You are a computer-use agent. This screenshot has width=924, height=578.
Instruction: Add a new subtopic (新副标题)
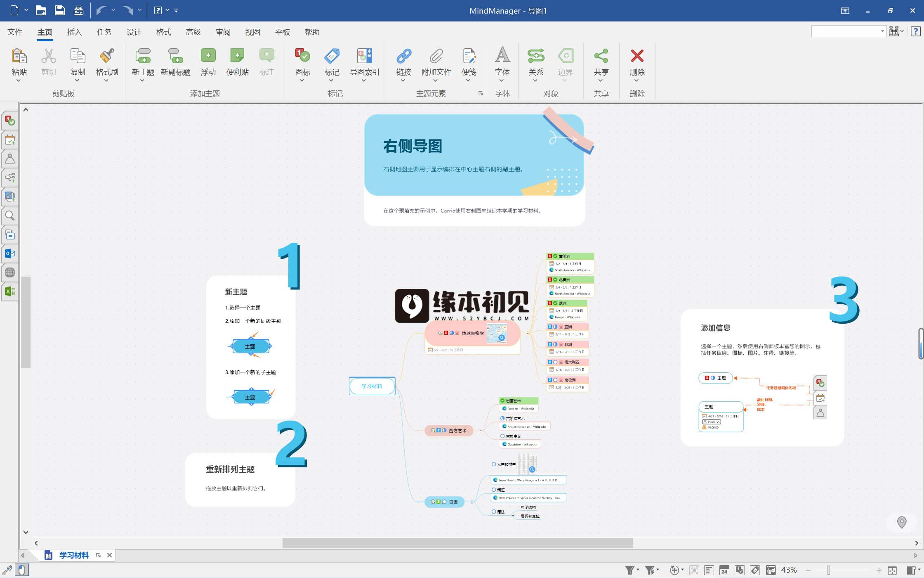(x=176, y=62)
